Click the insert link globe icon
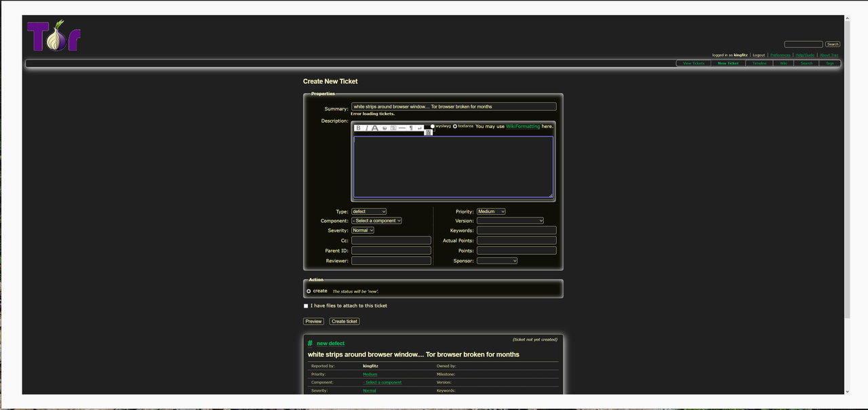The height and width of the screenshot is (410, 868). [x=384, y=128]
